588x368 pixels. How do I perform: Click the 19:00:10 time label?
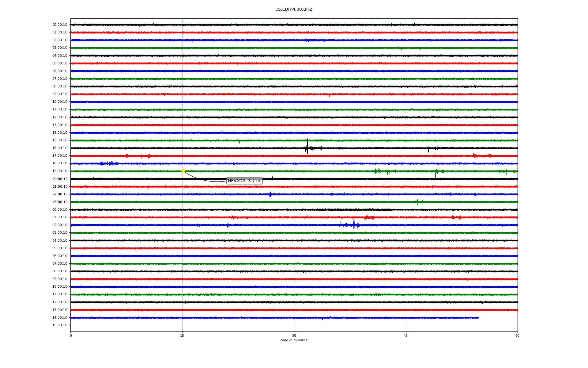(60, 171)
